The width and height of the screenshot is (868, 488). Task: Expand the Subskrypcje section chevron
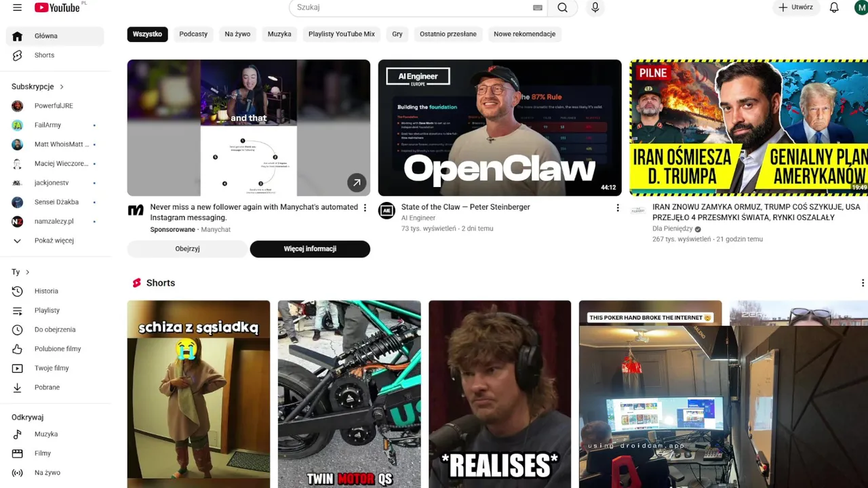(62, 87)
